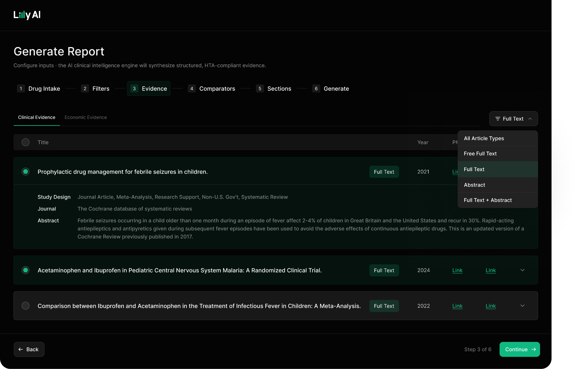Choose Abstract filter option
Image resolution: width=588 pixels, height=369 pixels.
498,185
